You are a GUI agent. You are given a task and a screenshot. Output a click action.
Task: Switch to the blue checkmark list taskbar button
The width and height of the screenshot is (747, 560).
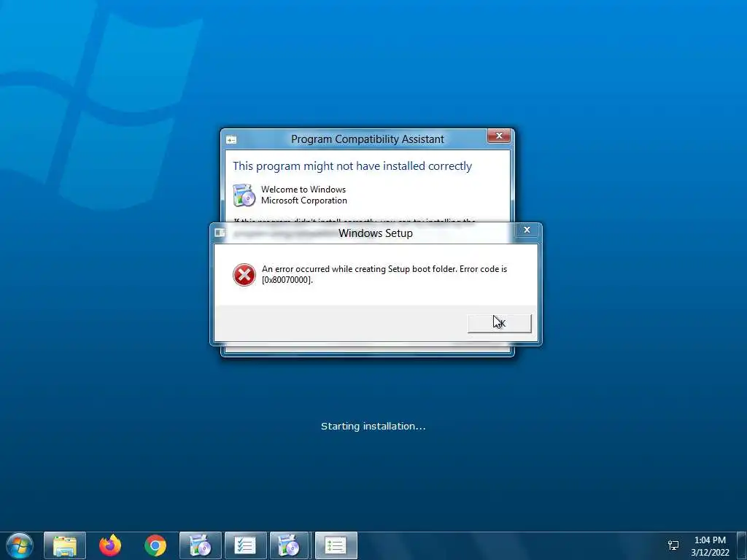click(245, 545)
